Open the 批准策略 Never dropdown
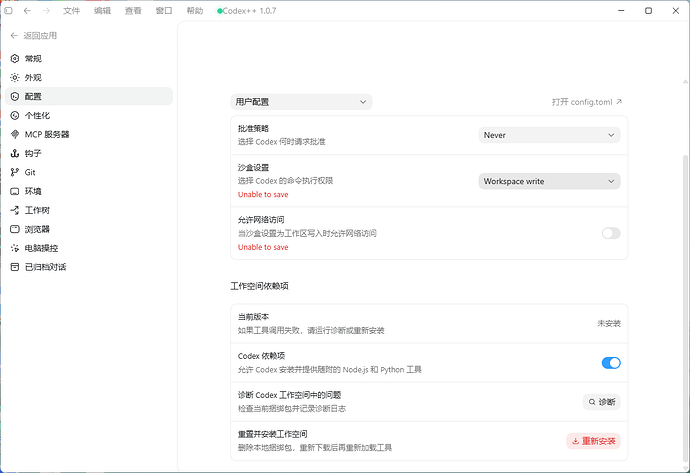Viewport: 690px width, 473px height. (x=549, y=135)
